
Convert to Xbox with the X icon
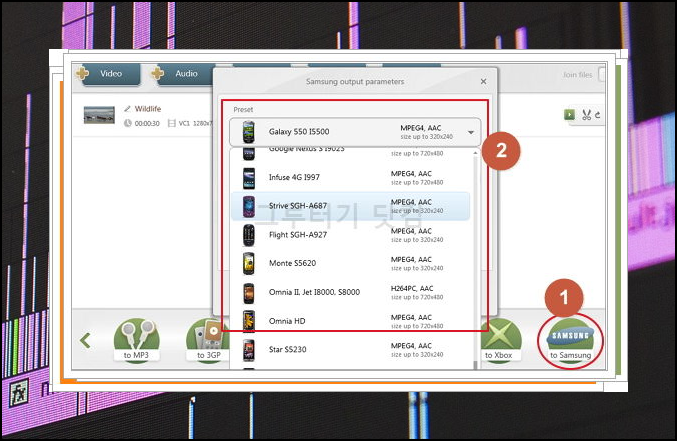(499, 340)
